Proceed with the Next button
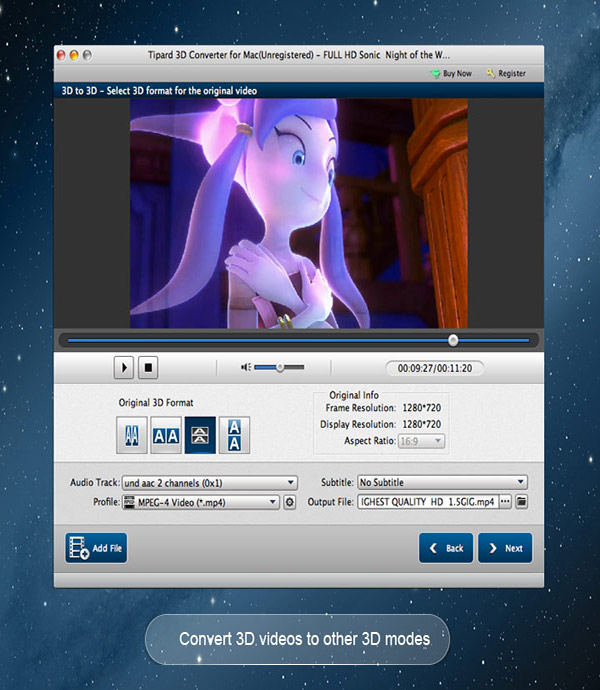Viewport: 600px width, 690px height. [x=505, y=548]
